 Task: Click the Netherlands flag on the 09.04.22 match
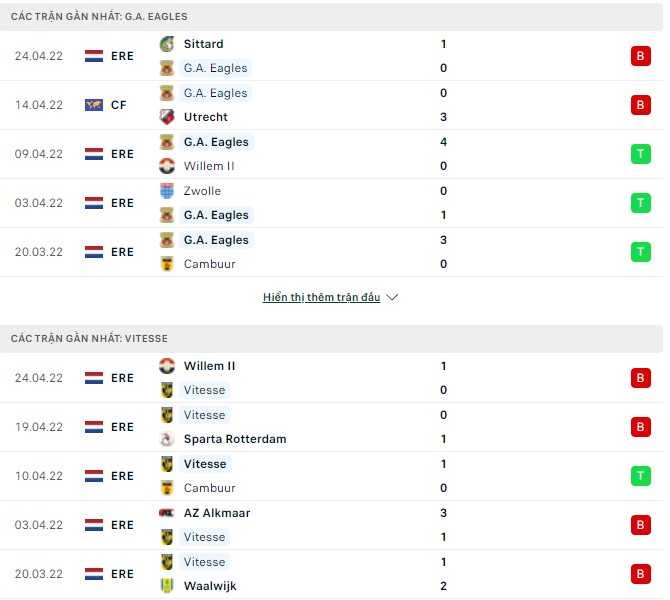(94, 154)
